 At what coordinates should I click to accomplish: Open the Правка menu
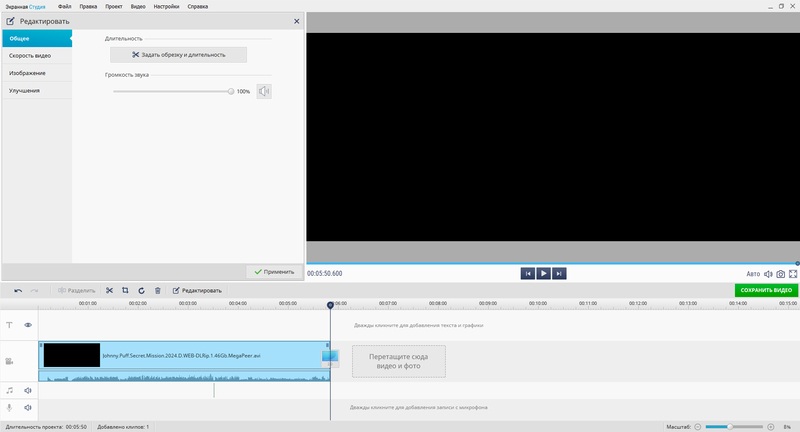88,7
